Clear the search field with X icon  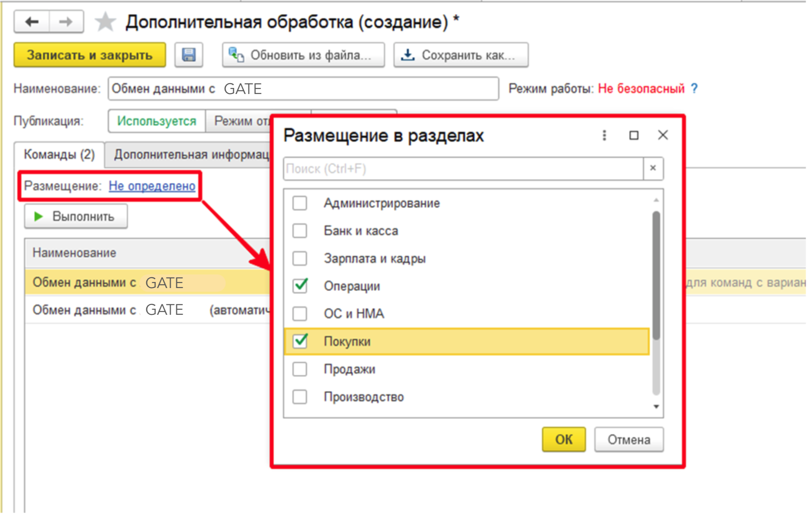(x=653, y=168)
